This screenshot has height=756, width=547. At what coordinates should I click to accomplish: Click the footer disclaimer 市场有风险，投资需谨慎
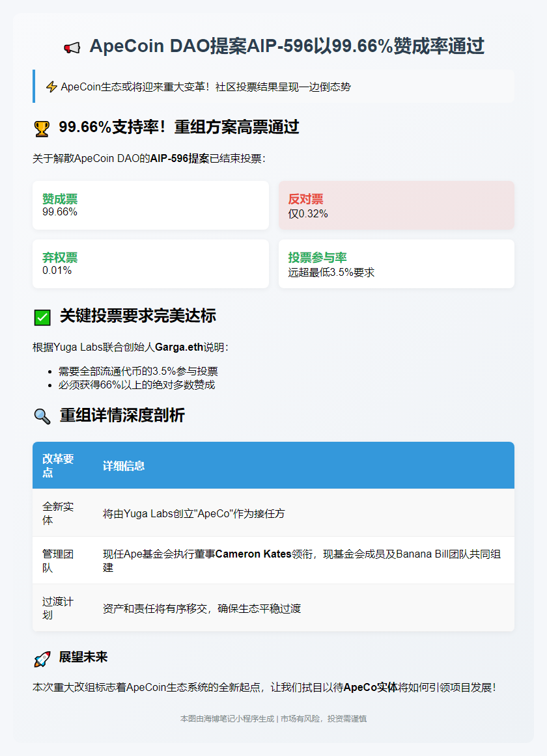tap(324, 719)
